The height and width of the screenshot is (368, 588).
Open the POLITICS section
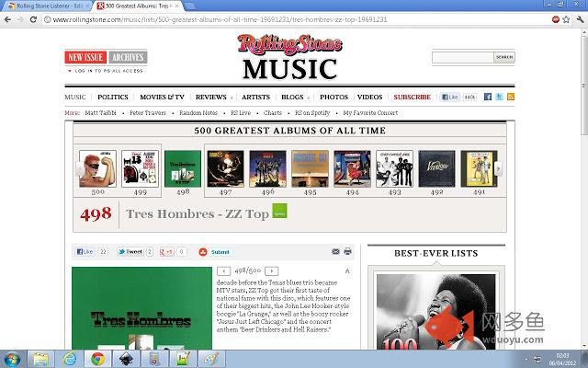(x=113, y=97)
